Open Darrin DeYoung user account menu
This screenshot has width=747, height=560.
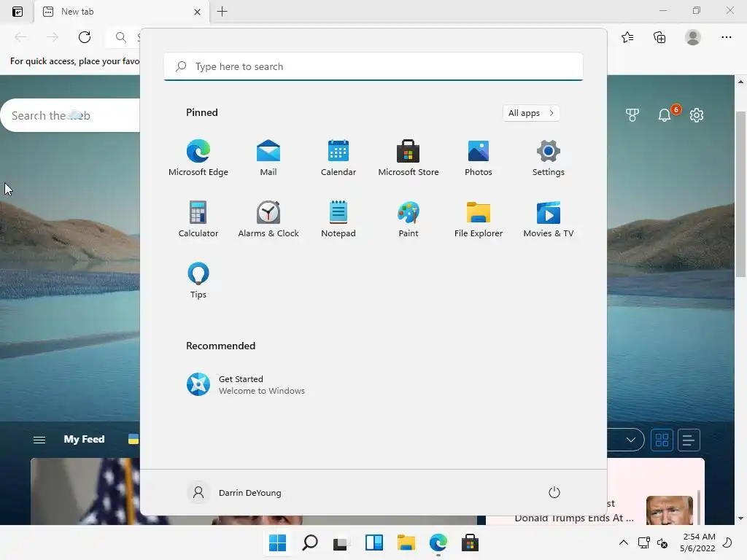(x=234, y=492)
